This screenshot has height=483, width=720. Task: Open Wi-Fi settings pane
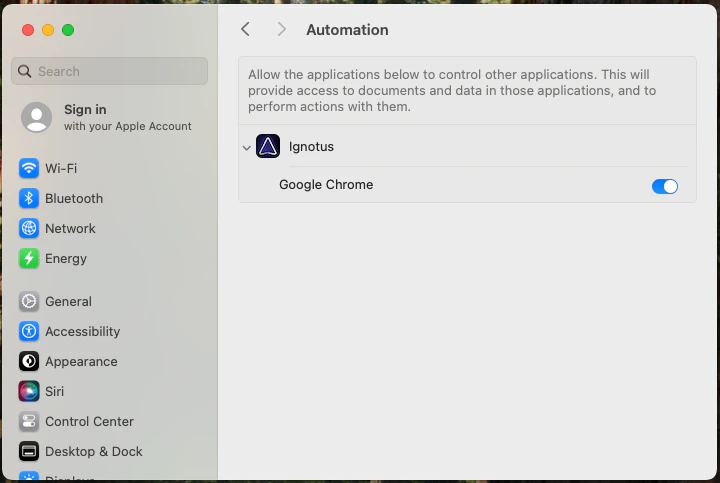tap(109, 168)
